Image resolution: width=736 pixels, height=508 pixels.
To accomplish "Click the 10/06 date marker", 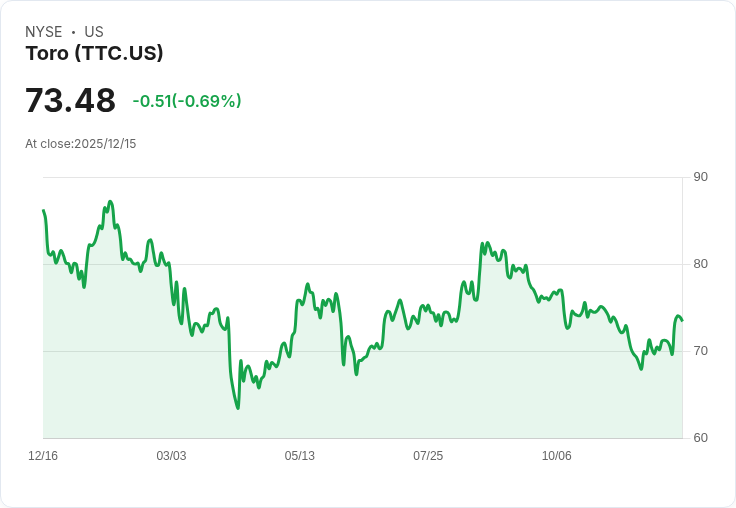I will pos(556,456).
